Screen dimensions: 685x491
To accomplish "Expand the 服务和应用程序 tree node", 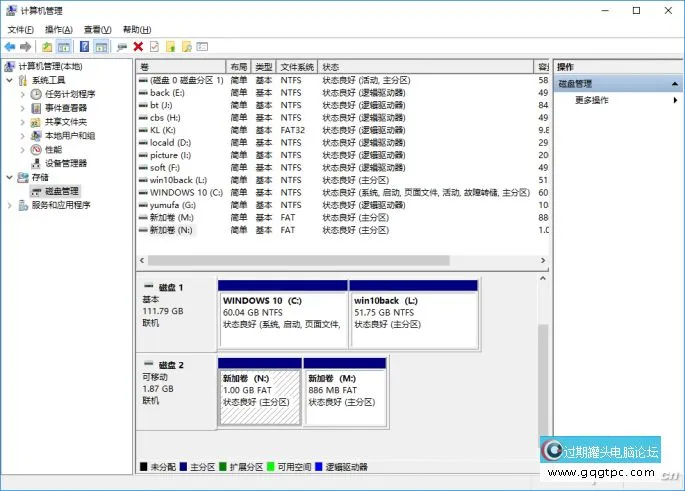I will 10,205.
